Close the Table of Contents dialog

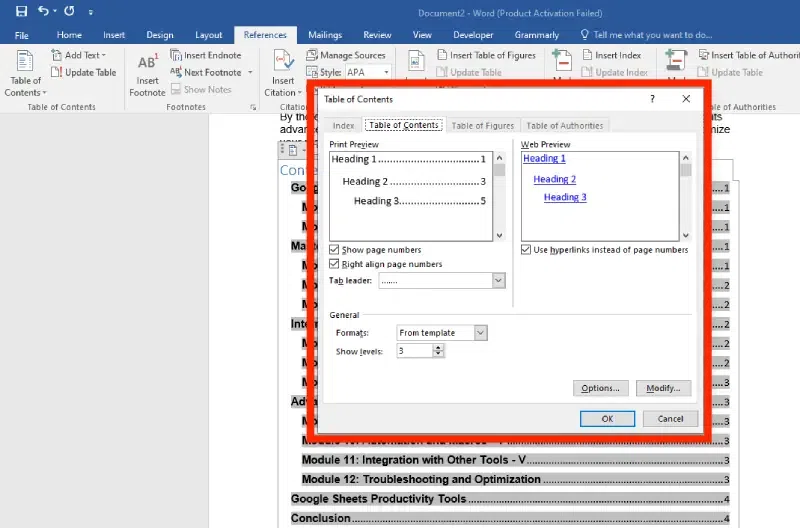point(686,99)
